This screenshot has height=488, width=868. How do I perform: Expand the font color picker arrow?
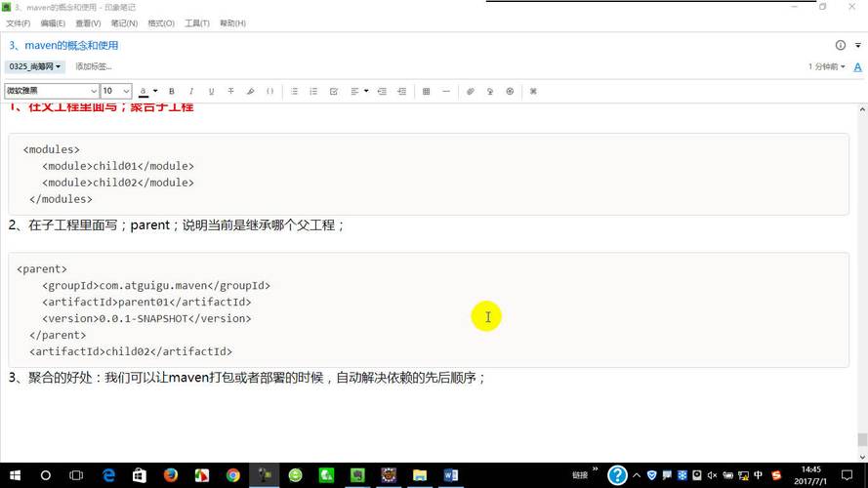pos(155,92)
